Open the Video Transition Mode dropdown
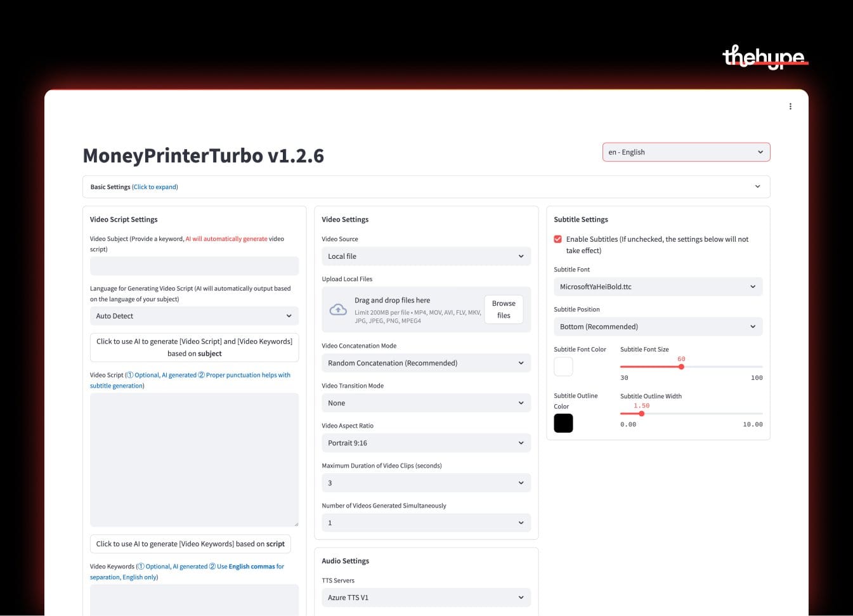This screenshot has width=853, height=616. 426,403
